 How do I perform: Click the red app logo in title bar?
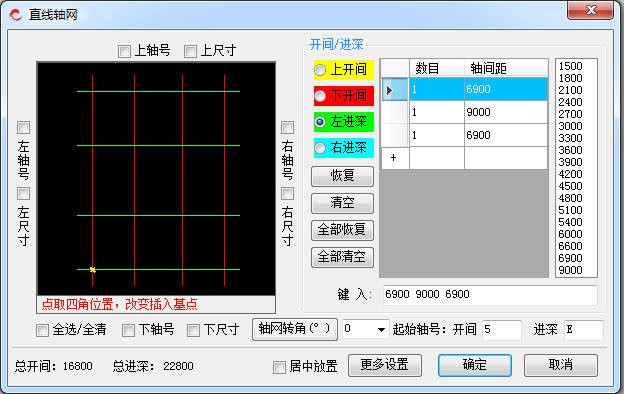click(15, 15)
